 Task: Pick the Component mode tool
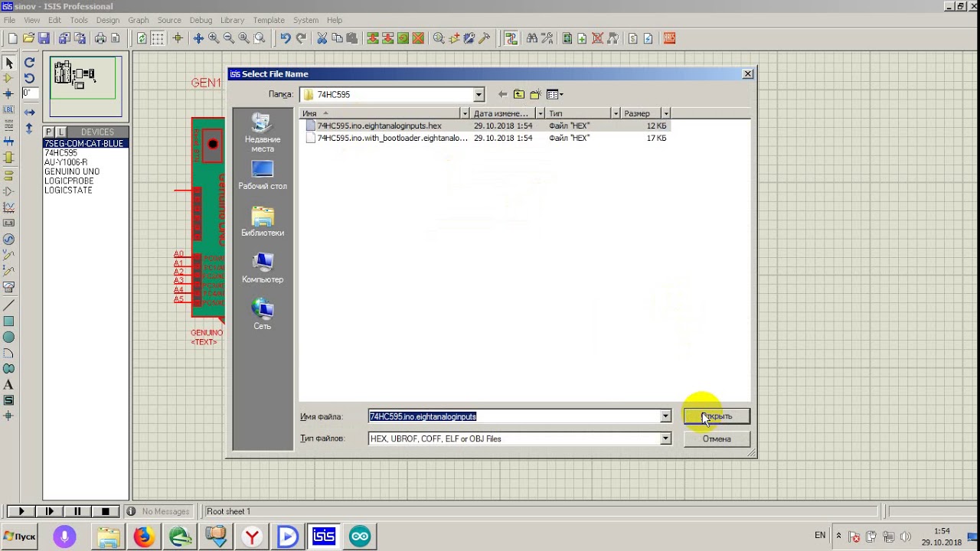pyautogui.click(x=9, y=78)
